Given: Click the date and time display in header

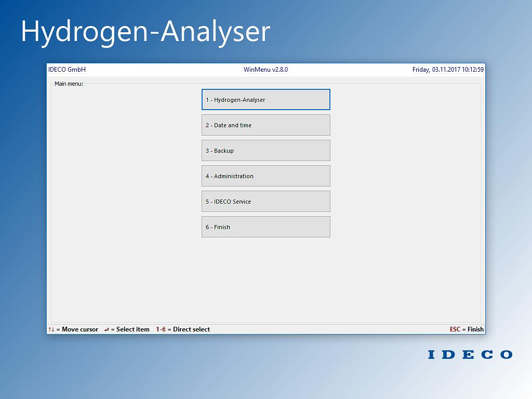Looking at the screenshot, I should click(x=448, y=70).
